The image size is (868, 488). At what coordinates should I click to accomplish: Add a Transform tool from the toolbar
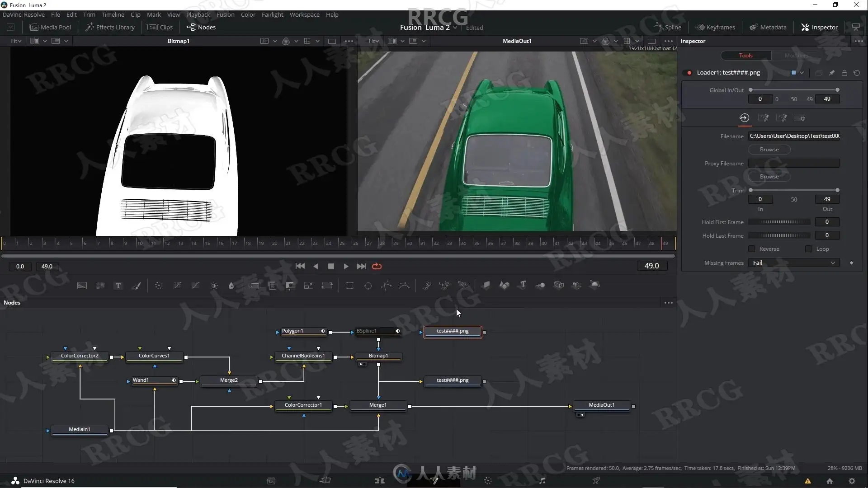click(327, 286)
